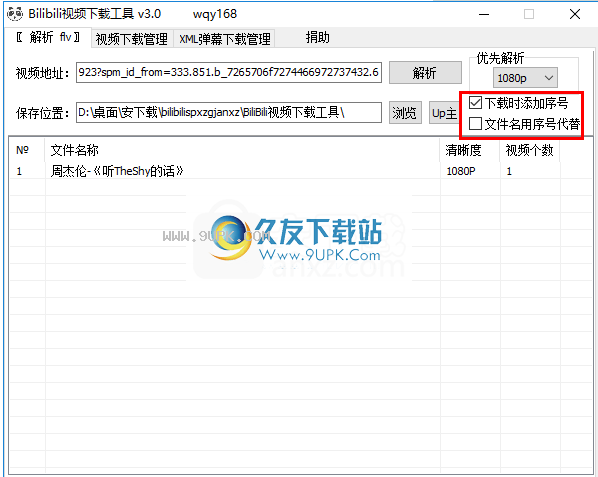The height and width of the screenshot is (477, 598).
Task: Open the 视频下载管理 tab
Action: pyautogui.click(x=132, y=39)
